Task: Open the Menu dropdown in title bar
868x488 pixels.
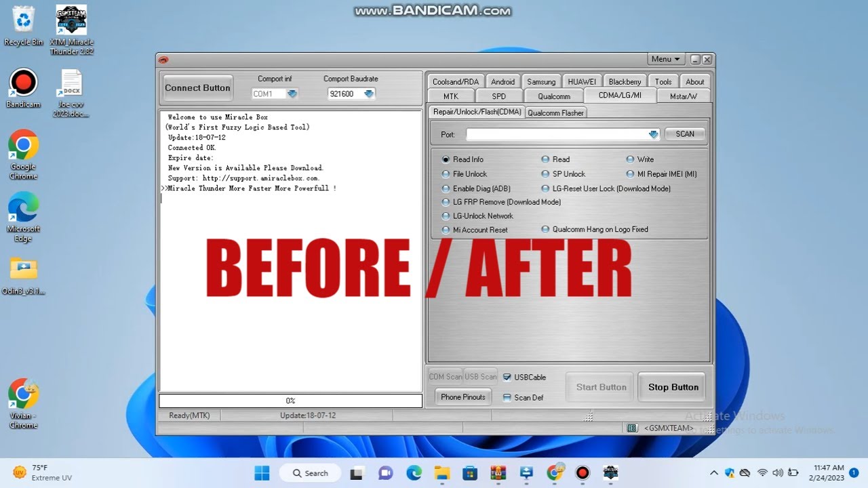Action: coord(665,59)
